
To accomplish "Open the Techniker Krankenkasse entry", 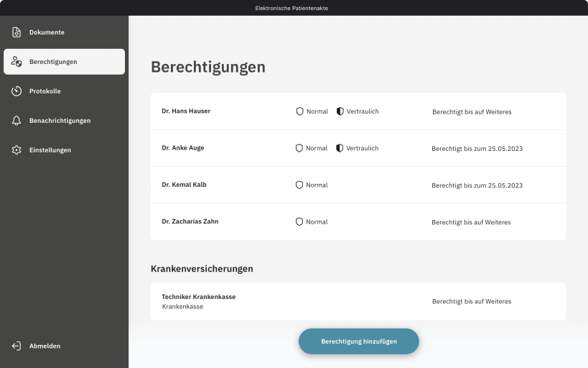I will coord(358,301).
